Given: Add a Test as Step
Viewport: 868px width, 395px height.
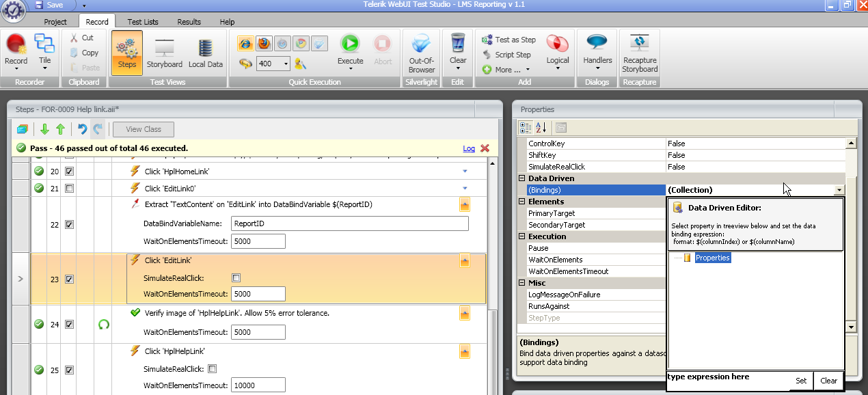Looking at the screenshot, I should point(508,40).
